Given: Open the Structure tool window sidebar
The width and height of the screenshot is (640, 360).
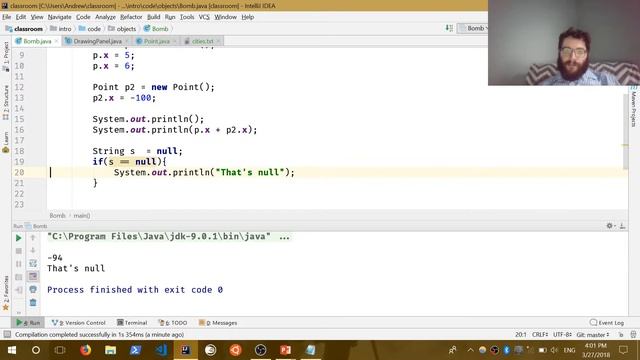Looking at the screenshot, I should tap(6, 102).
